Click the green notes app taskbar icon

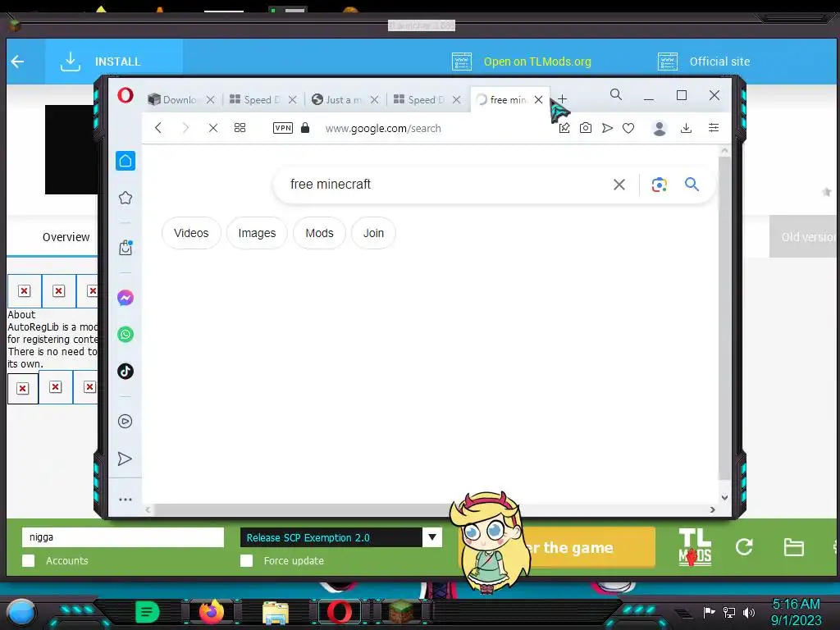pyautogui.click(x=148, y=612)
